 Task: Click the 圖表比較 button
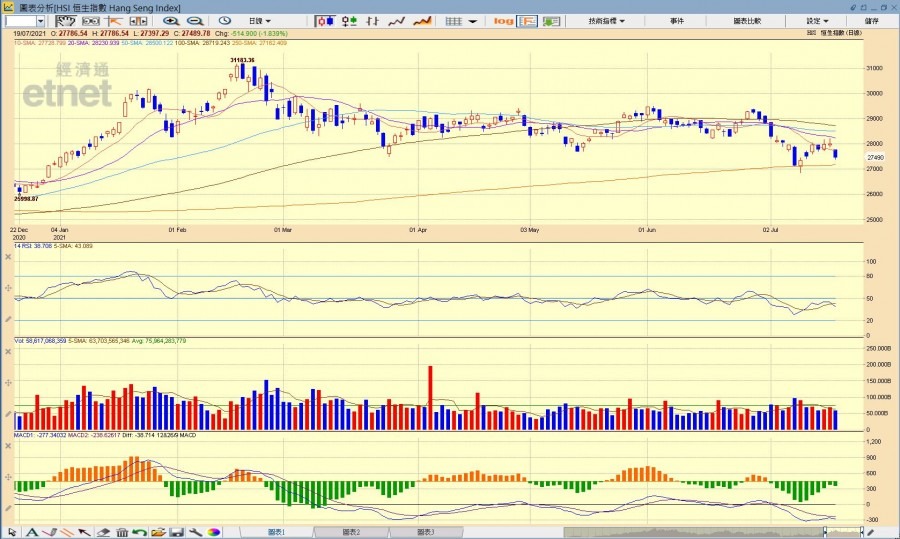click(x=746, y=20)
